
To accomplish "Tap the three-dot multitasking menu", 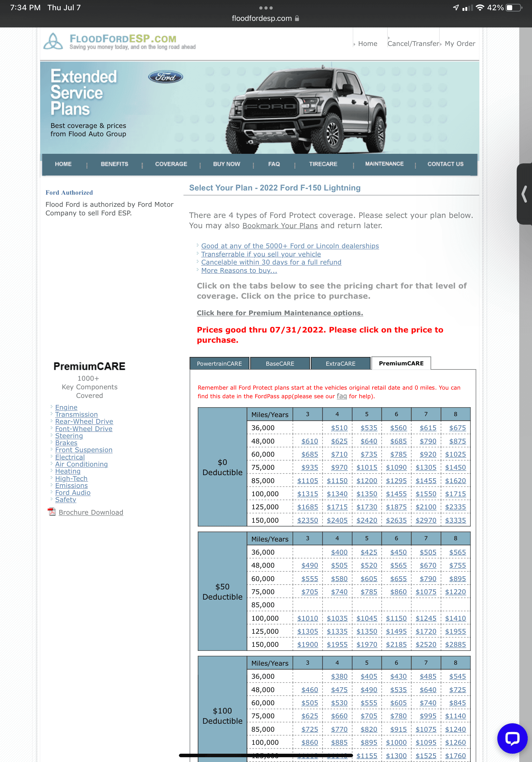I will 266,8.
